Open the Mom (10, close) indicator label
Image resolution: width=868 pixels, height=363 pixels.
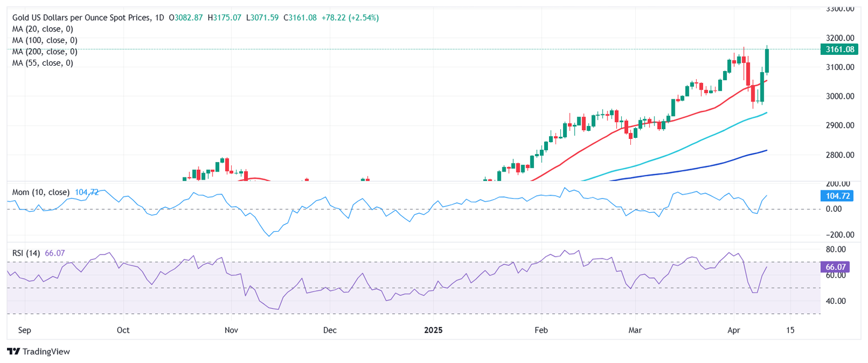[41, 192]
